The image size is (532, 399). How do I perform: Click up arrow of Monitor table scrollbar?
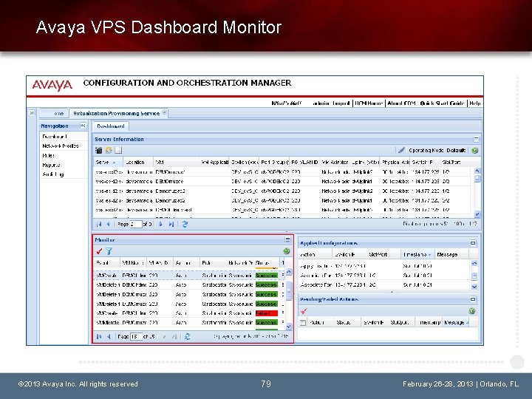coord(289,272)
